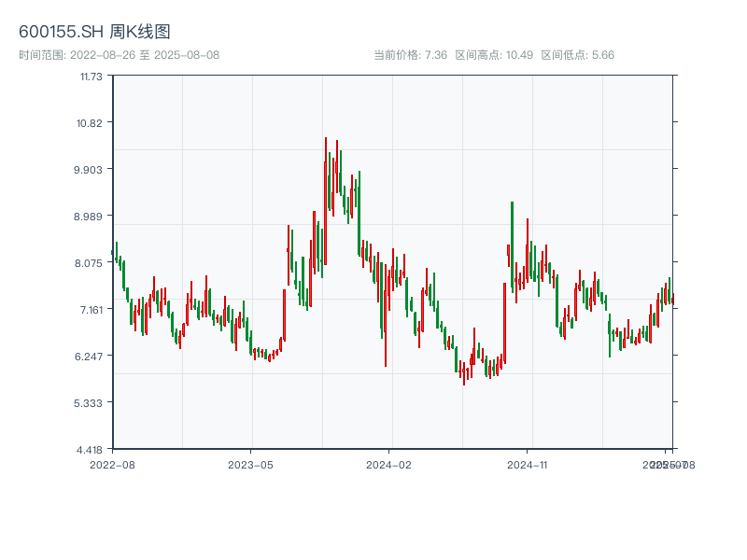747x560 pixels.
Task: Click the 6.247 y-axis price label
Action: coord(91,357)
